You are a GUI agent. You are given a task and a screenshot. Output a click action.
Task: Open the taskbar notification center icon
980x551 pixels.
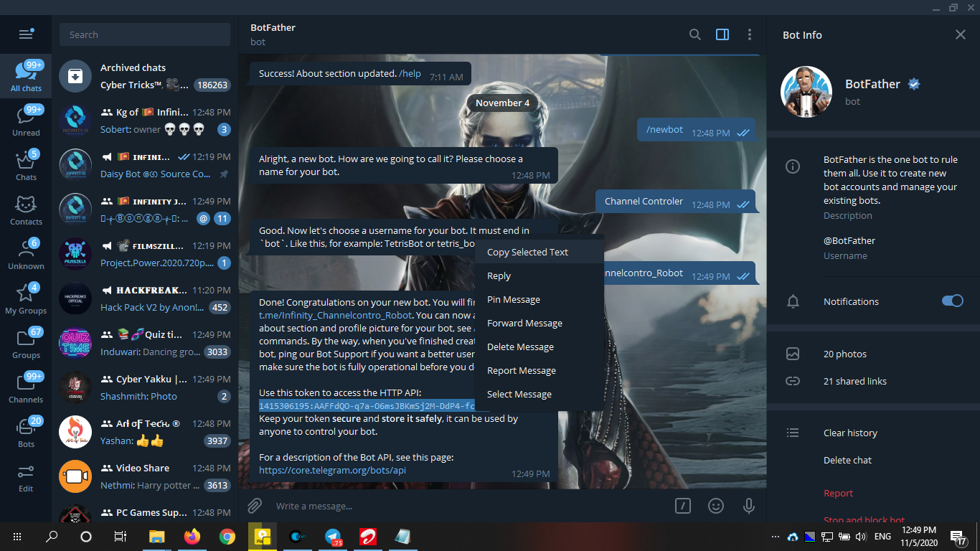coord(958,537)
